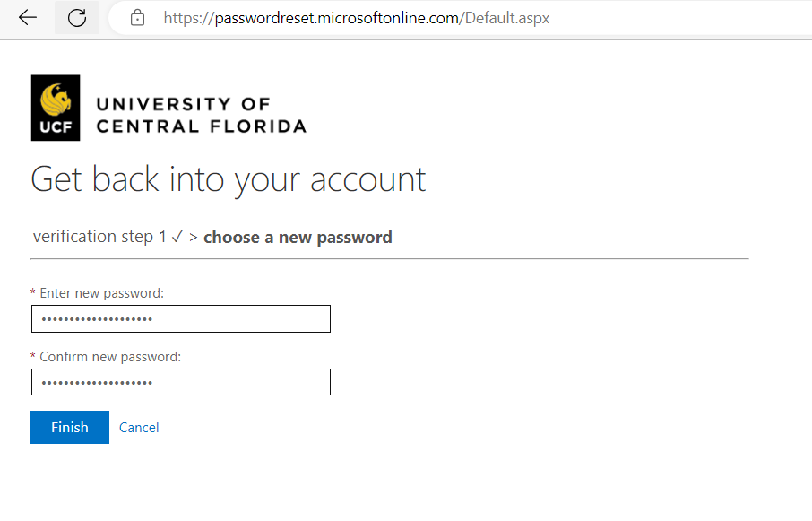This screenshot has height=521, width=812.
Task: Open site info via the padlock icon
Action: pos(137,18)
